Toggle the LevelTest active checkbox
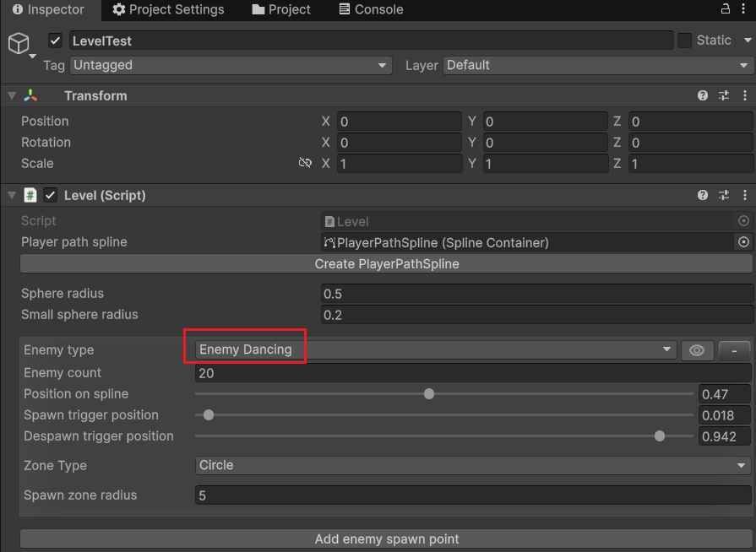 pyautogui.click(x=56, y=41)
